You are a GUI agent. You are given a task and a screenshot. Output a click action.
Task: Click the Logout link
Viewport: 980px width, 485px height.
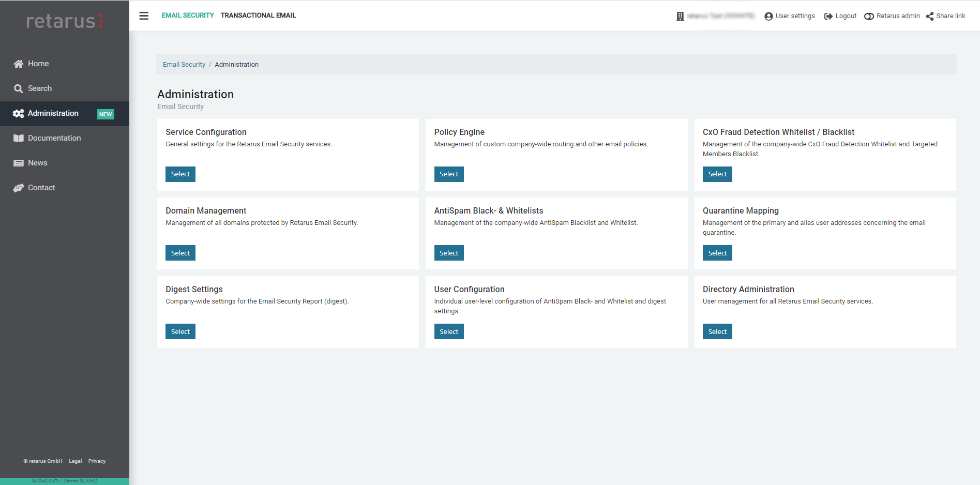[846, 16]
